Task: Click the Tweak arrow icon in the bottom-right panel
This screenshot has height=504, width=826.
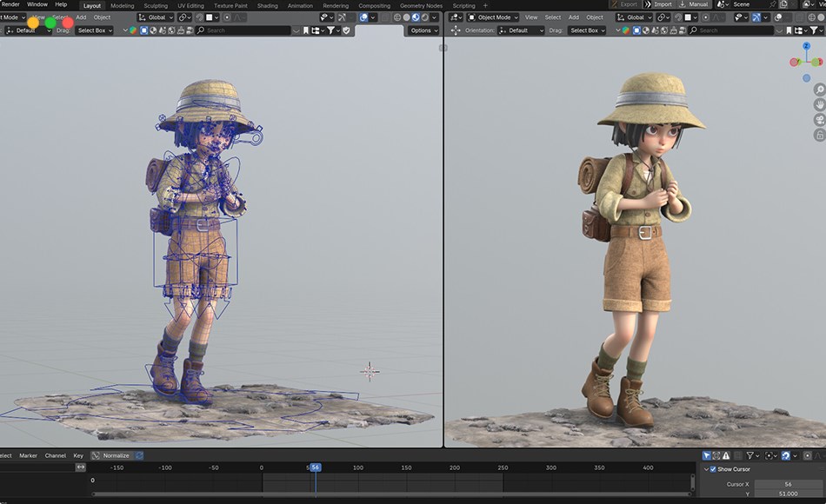Action: tap(704, 455)
